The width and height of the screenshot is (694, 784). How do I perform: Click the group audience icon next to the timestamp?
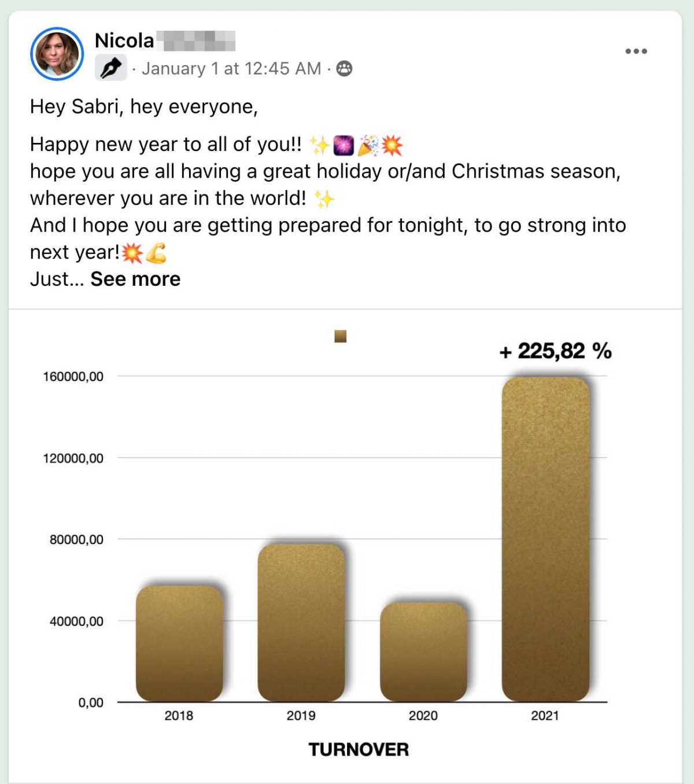coord(344,68)
